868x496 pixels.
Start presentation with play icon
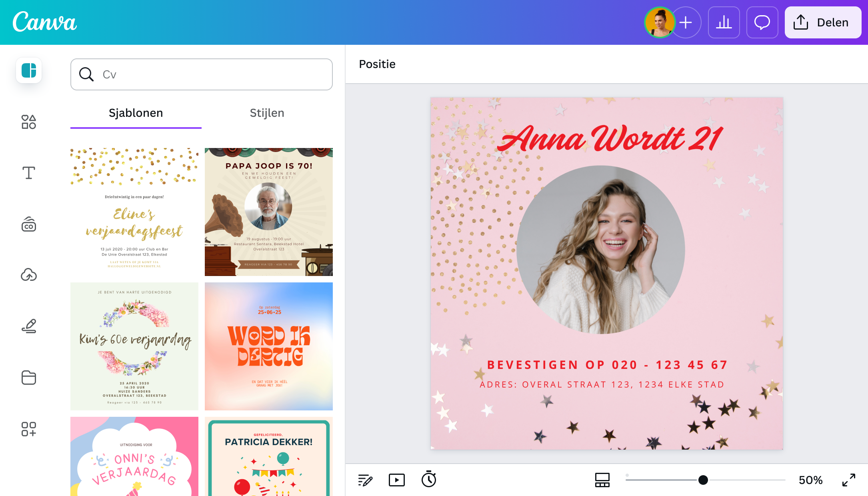pyautogui.click(x=397, y=480)
